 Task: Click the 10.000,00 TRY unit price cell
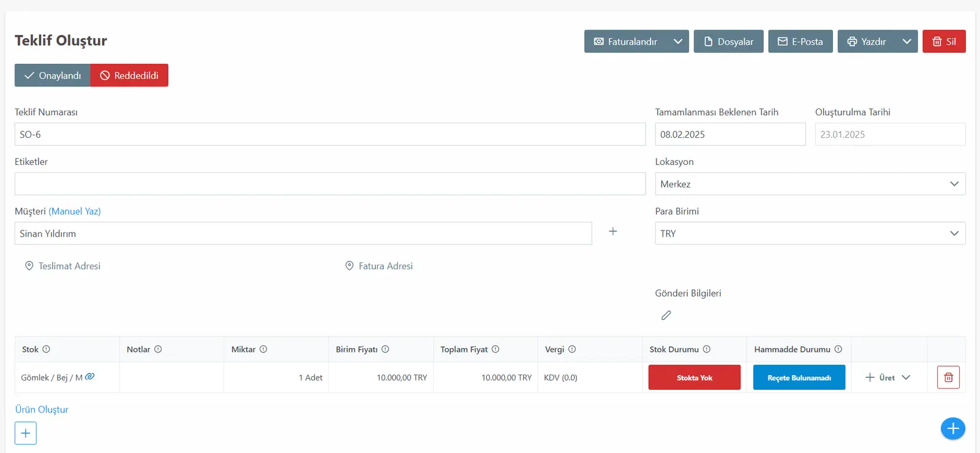381,378
